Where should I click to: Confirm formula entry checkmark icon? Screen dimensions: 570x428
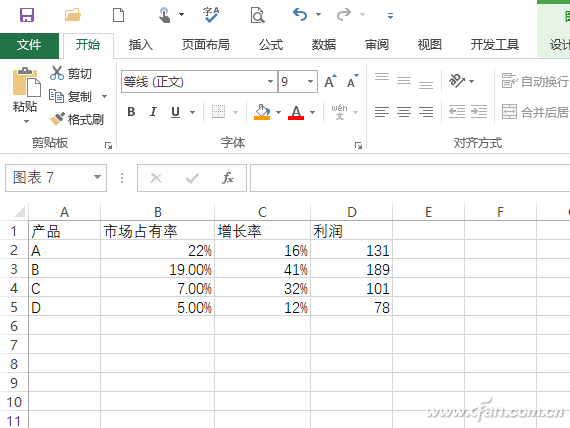[192, 178]
